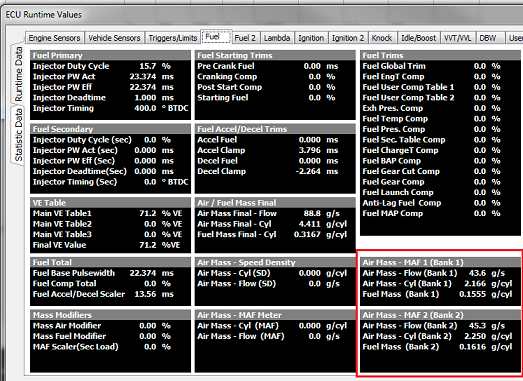523x381 pixels.
Task: Click Air Mass - Flow (Bank 2) 45.3 value
Action: [x=477, y=326]
